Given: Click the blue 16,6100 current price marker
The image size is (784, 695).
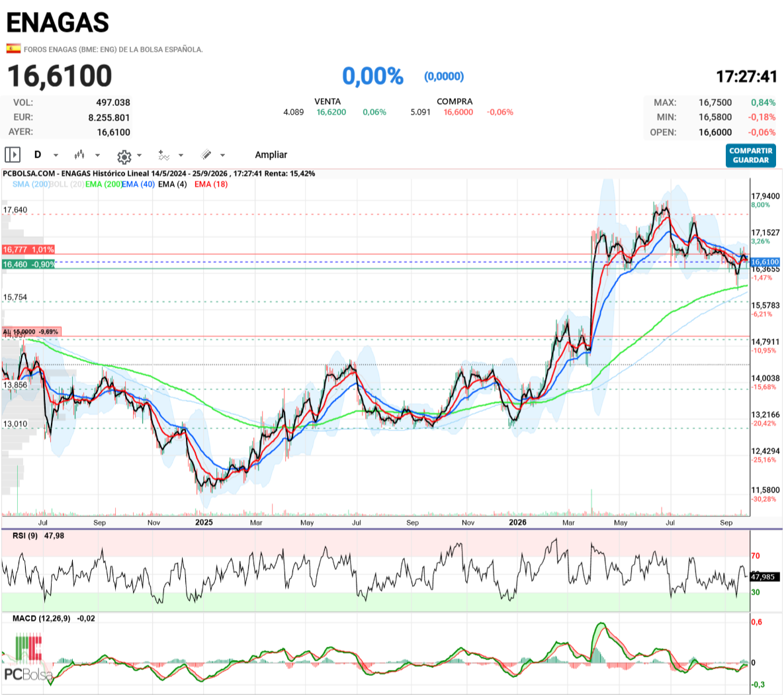Looking at the screenshot, I should (765, 261).
